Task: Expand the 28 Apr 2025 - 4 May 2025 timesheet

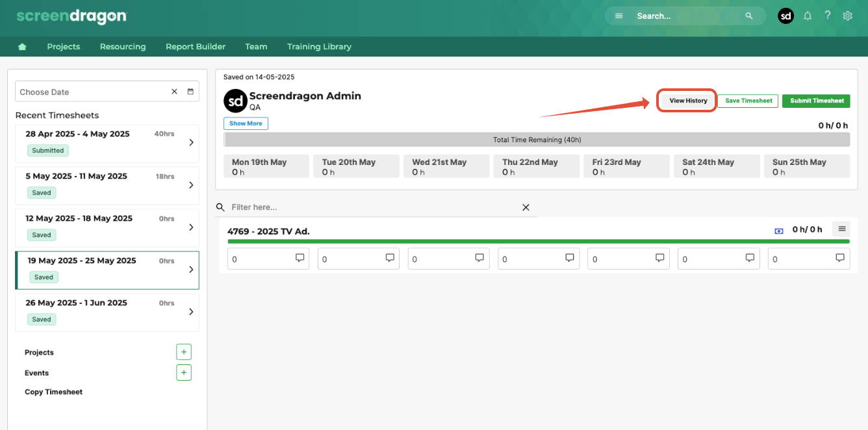Action: click(x=191, y=142)
